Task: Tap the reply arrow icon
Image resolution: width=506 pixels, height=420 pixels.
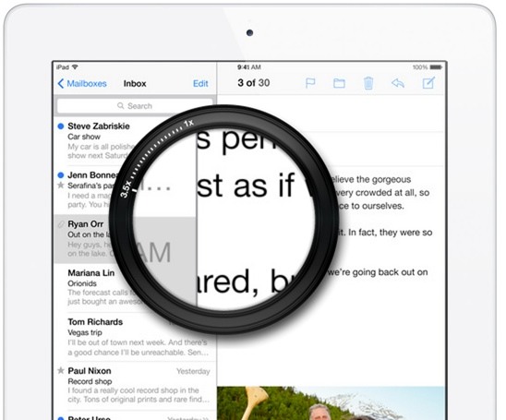Action: (398, 83)
